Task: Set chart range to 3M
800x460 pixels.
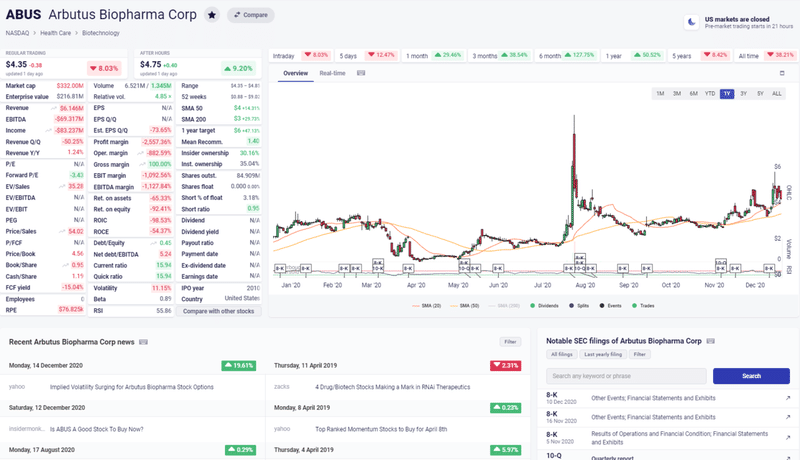Action: click(677, 94)
